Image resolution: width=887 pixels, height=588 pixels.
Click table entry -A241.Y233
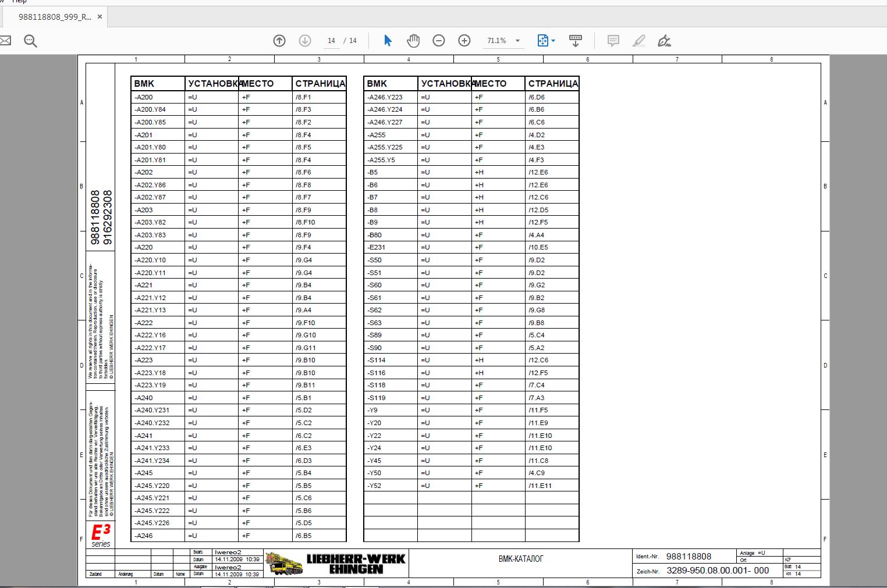pos(152,448)
